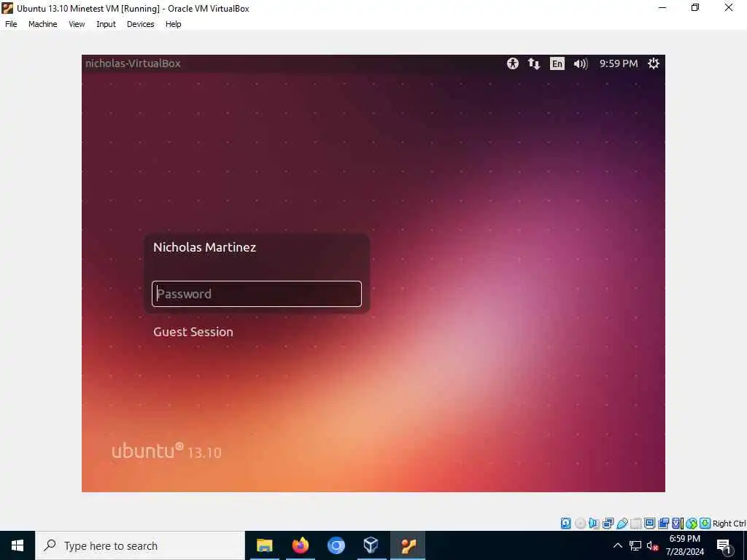Show hidden system tray icons chevron
Image resolution: width=747 pixels, height=560 pixels.
click(x=617, y=545)
